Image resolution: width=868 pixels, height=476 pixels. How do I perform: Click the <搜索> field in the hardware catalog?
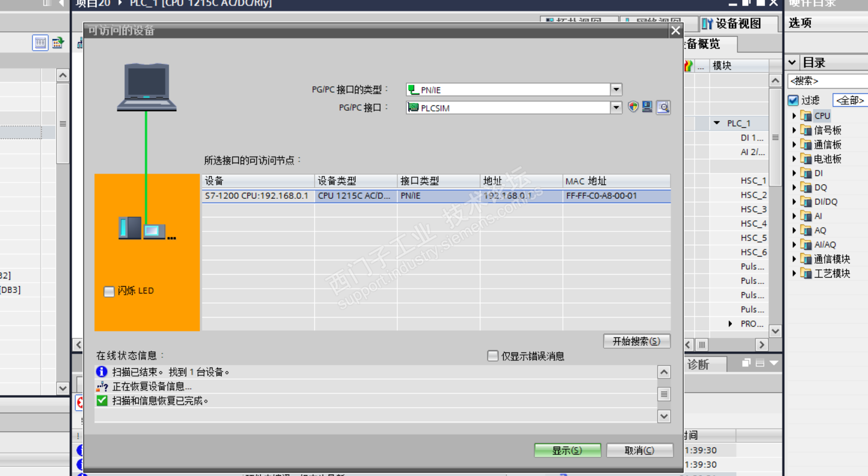coord(828,81)
